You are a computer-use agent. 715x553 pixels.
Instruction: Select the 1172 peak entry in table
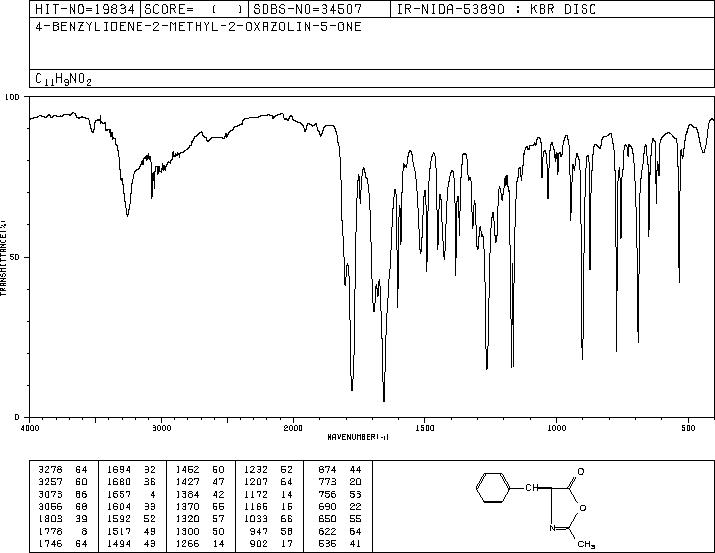[x=269, y=494]
